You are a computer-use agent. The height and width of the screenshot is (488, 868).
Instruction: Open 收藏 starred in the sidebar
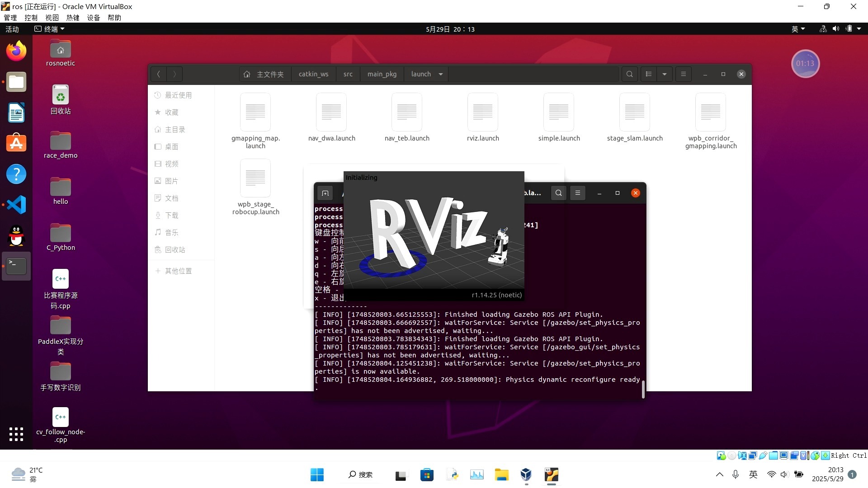(x=181, y=113)
